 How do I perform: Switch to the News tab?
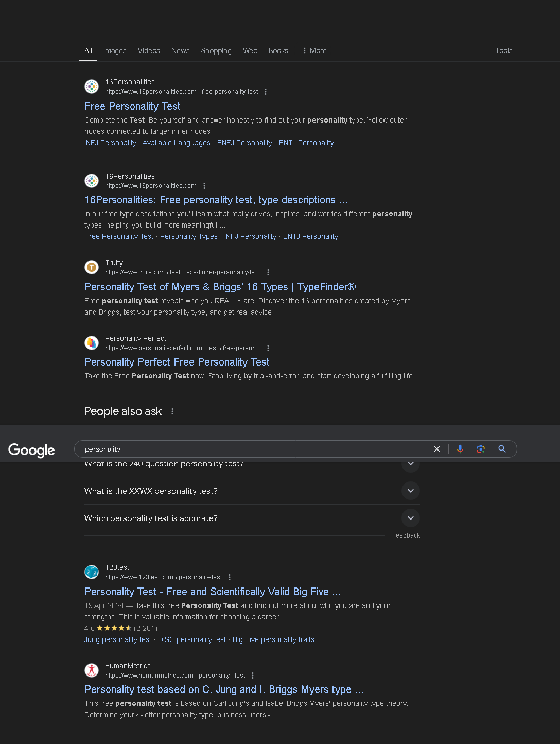181,50
